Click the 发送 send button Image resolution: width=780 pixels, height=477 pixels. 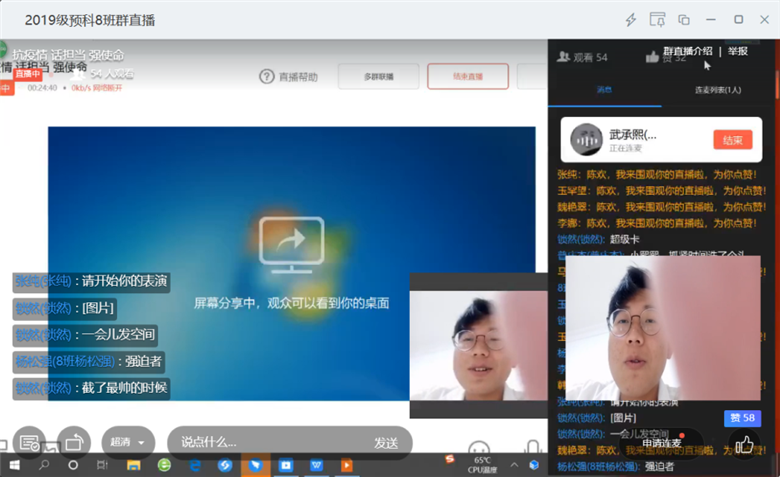click(386, 443)
